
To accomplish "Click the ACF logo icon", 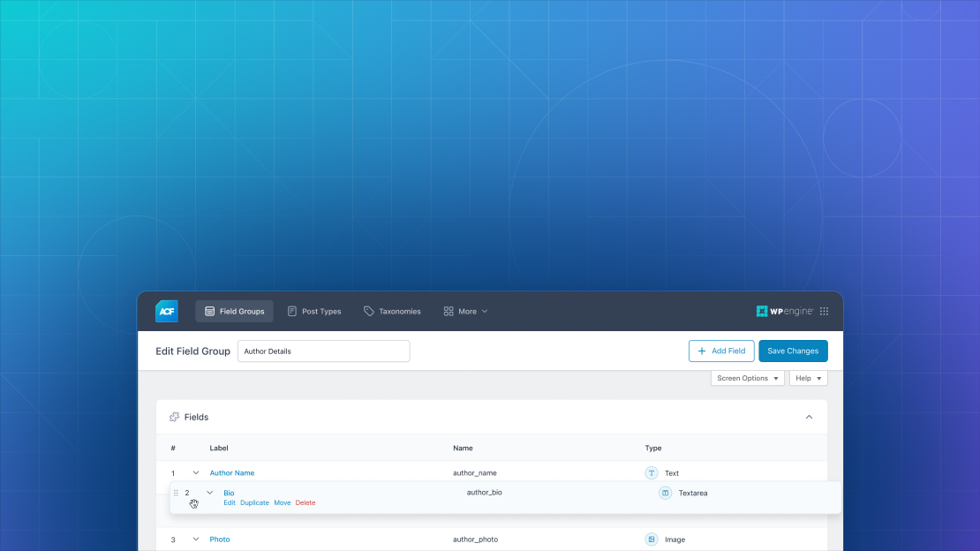I will click(x=167, y=311).
